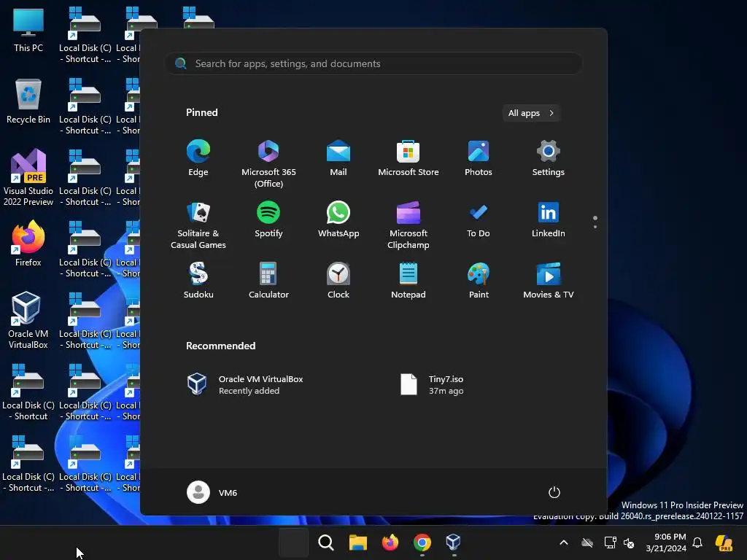Open Paint
747x560 pixels.
(479, 281)
